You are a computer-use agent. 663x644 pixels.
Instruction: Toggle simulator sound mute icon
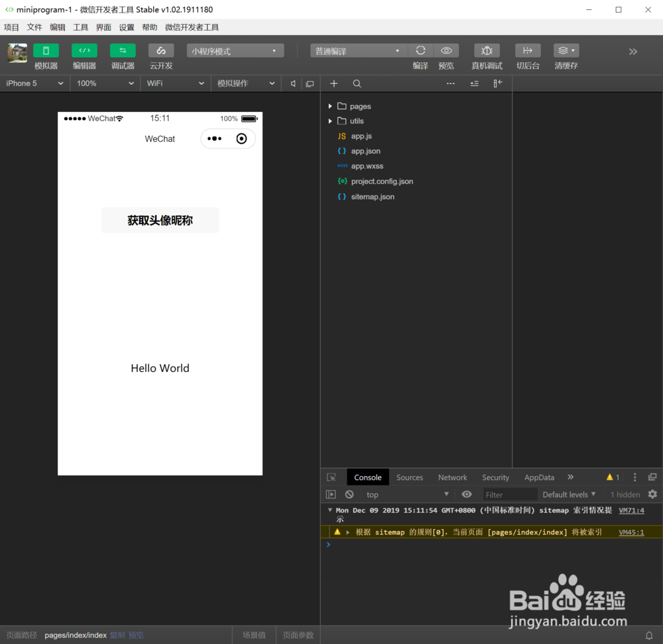coord(292,84)
